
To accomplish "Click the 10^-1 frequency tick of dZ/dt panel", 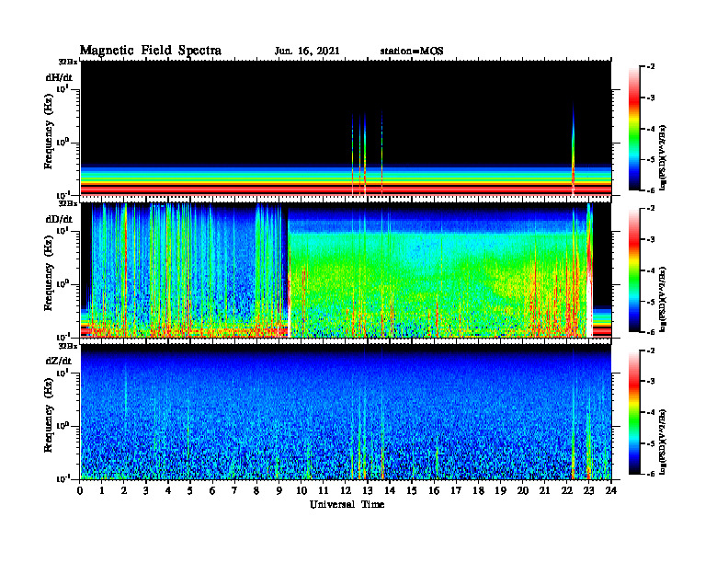I will (63, 478).
